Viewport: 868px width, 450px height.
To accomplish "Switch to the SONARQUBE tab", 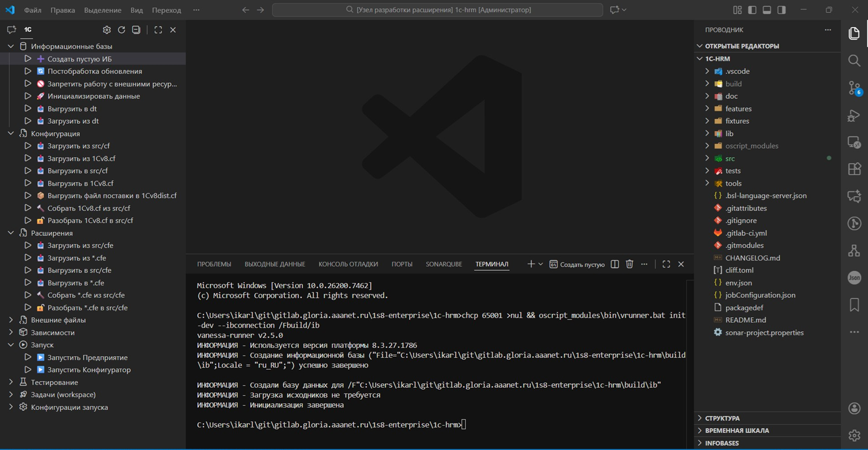I will tap(444, 264).
